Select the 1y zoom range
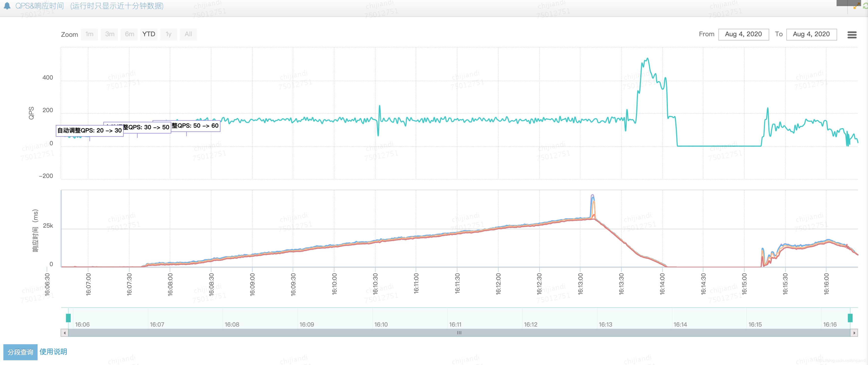868x365 pixels. pos(169,34)
